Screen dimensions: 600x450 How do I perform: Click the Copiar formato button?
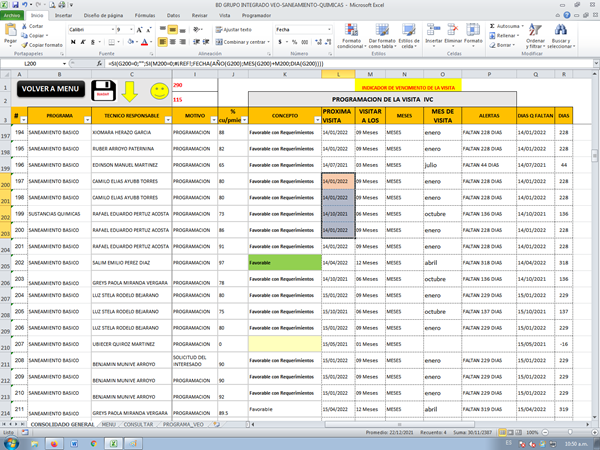point(43,46)
